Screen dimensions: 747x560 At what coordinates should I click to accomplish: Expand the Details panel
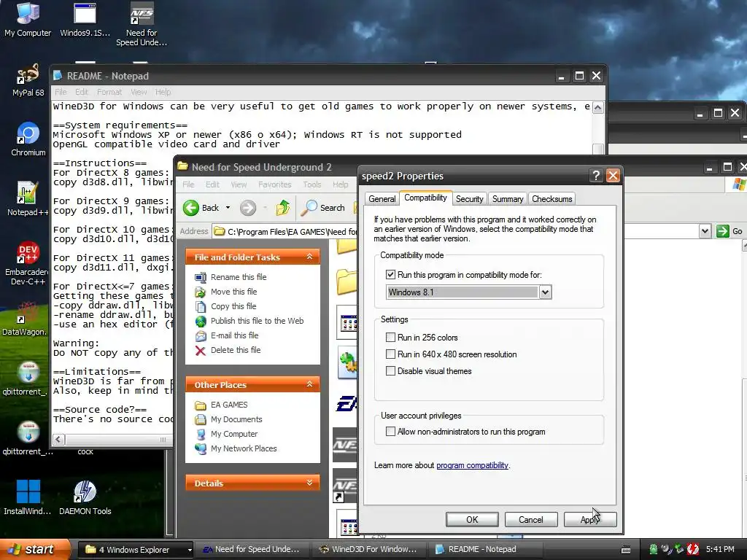309,483
